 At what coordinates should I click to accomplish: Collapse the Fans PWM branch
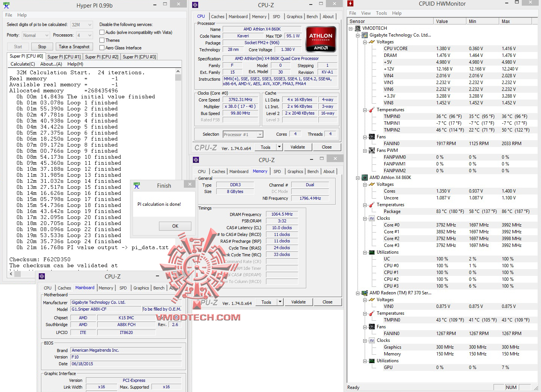pyautogui.click(x=365, y=150)
